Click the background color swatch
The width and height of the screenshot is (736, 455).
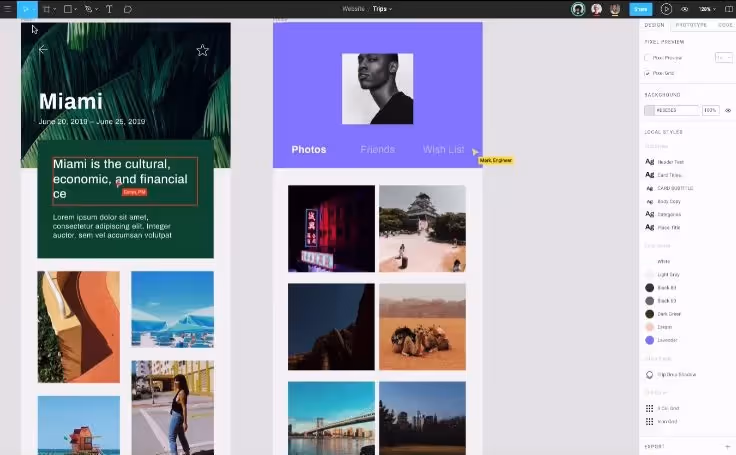point(649,110)
